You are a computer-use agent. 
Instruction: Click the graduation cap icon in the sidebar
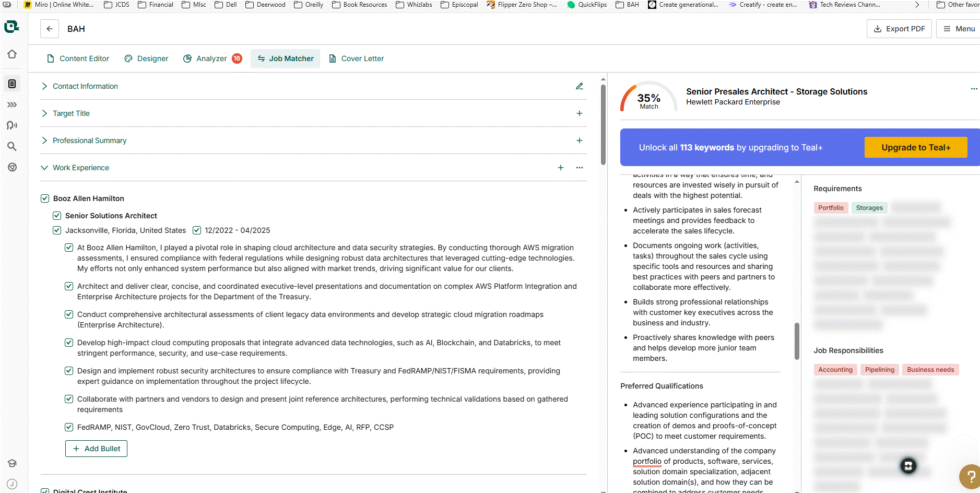click(12, 463)
